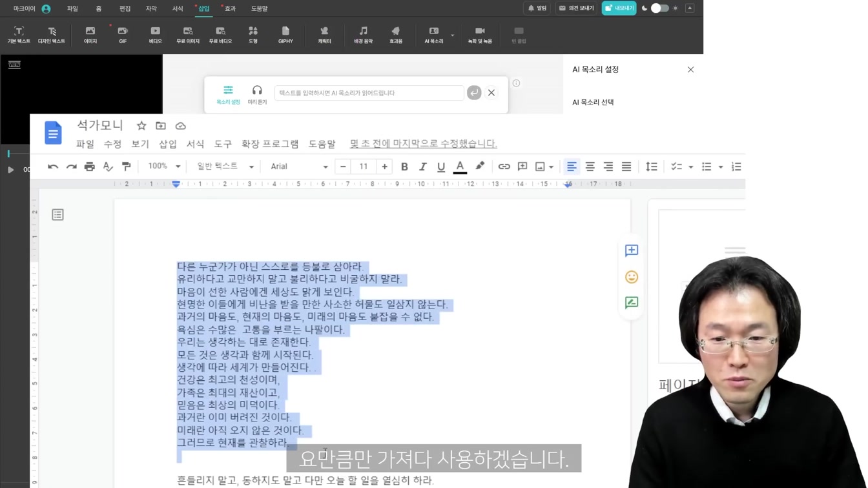This screenshot has width=868, height=488.
Task: Click 의견 보내기 button
Action: 576,8
